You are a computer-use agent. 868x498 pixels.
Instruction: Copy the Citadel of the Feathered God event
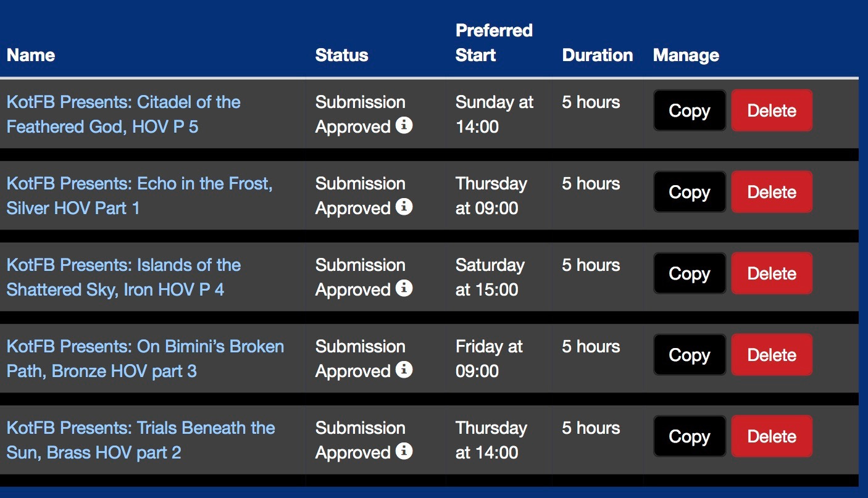tap(690, 111)
